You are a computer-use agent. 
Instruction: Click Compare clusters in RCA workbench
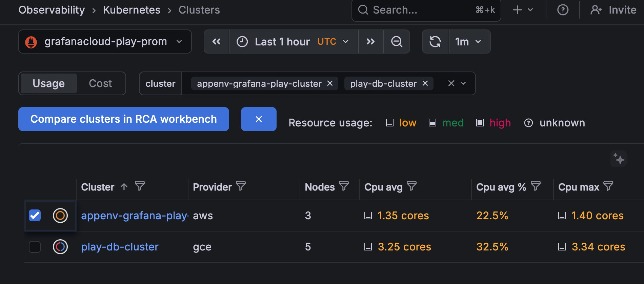(x=123, y=119)
